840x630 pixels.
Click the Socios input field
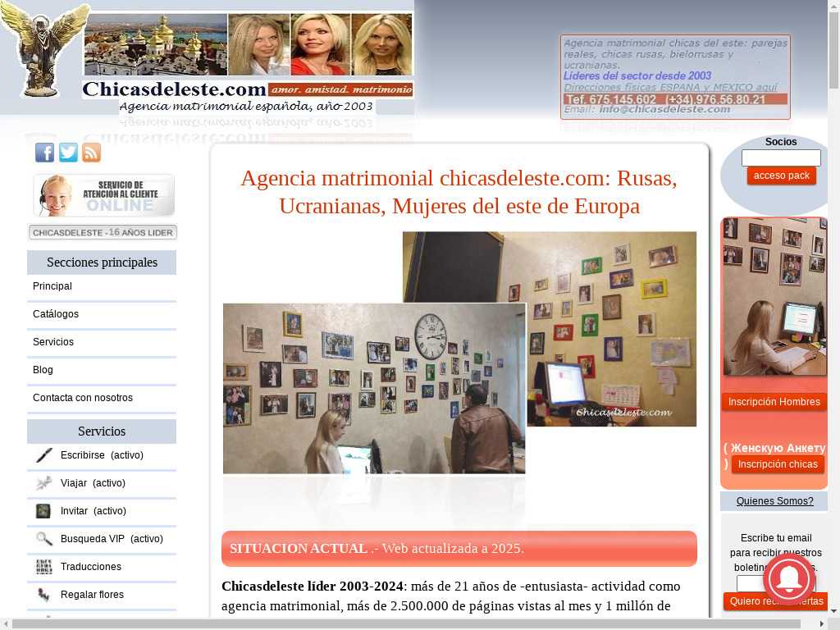781,158
